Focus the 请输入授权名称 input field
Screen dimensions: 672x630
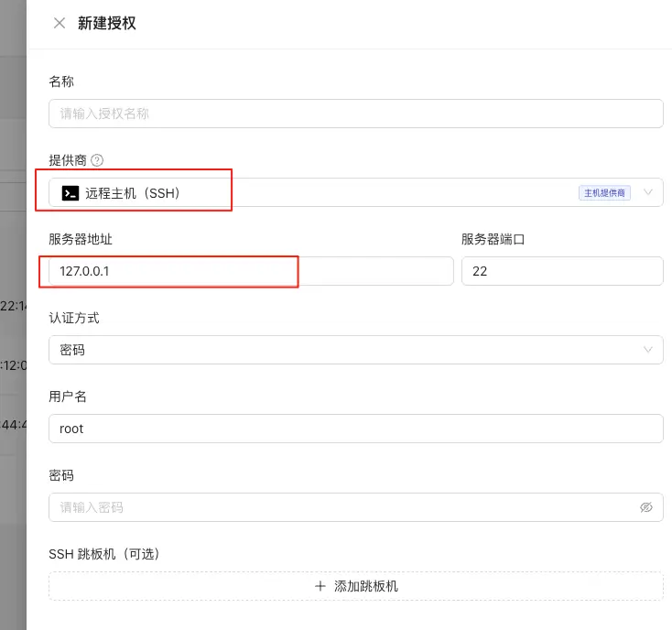click(355, 114)
